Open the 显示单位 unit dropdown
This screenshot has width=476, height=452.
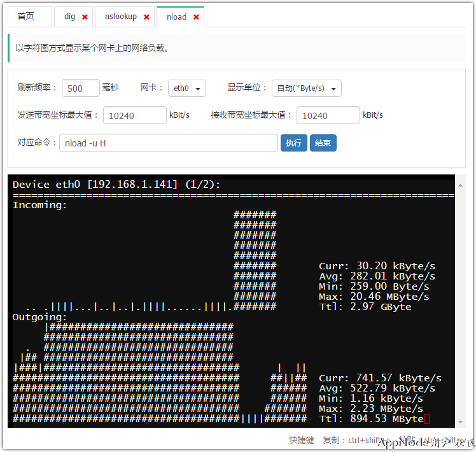click(x=306, y=88)
